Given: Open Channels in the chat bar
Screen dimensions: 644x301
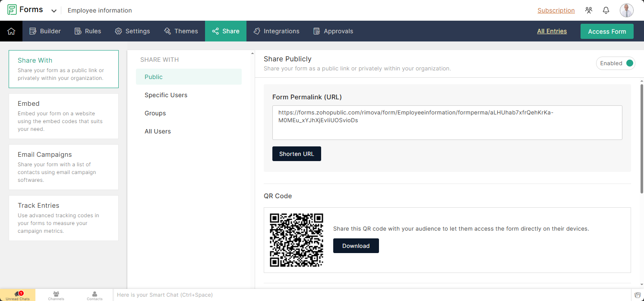Looking at the screenshot, I should (x=56, y=295).
